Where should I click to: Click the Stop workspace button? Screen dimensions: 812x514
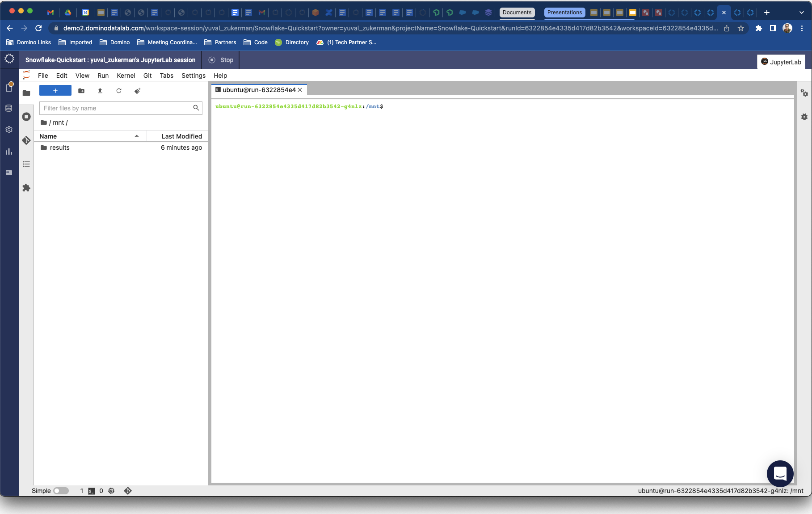pyautogui.click(x=221, y=60)
